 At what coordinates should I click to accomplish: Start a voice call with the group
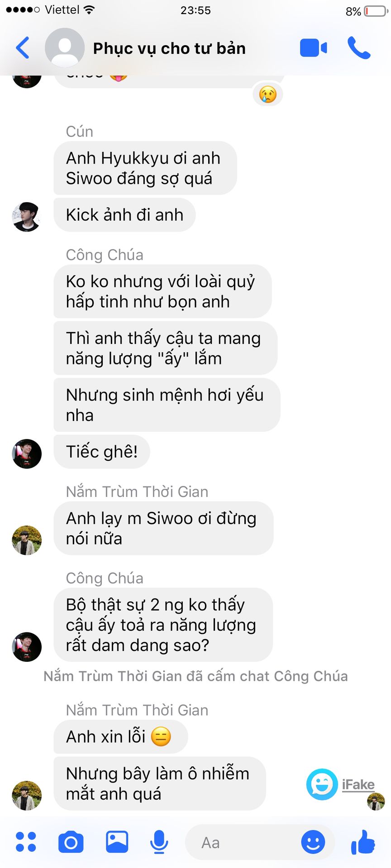point(359,47)
